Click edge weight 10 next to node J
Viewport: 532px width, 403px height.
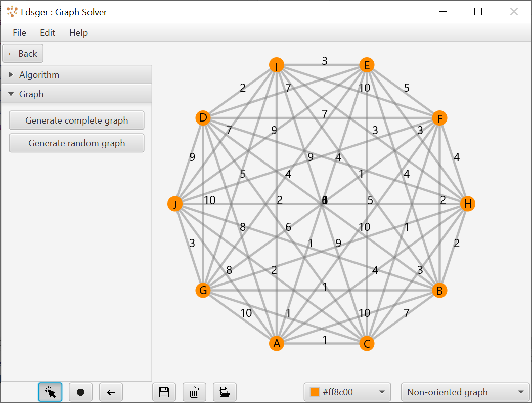coord(210,200)
